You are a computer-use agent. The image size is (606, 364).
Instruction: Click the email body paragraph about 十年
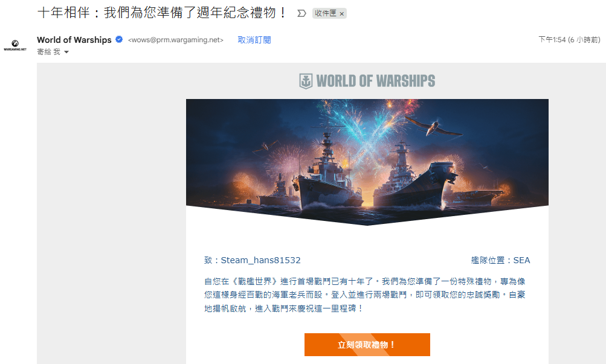click(364, 295)
